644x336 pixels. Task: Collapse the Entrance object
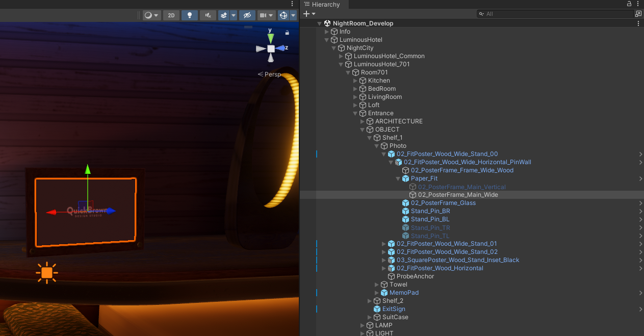[355, 113]
